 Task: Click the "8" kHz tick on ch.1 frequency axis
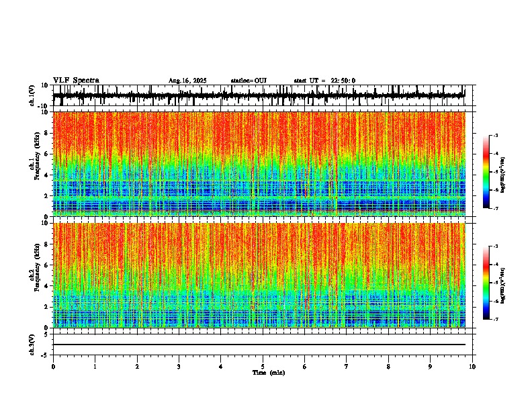click(46, 133)
